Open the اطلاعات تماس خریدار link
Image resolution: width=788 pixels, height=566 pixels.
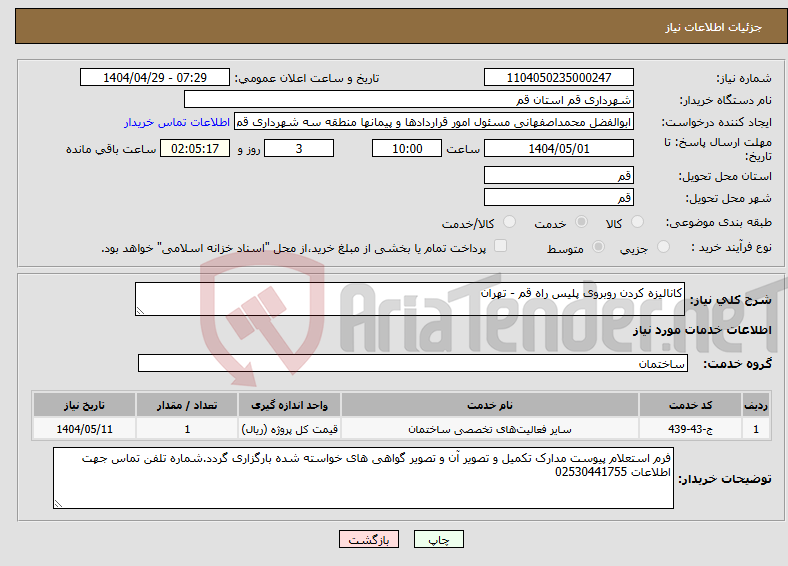(x=177, y=122)
